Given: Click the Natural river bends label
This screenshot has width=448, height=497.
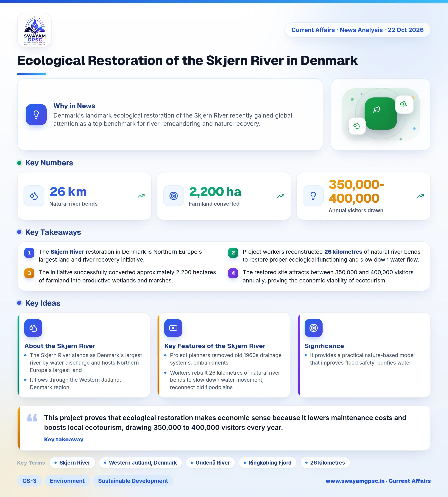Looking at the screenshot, I should [73, 204].
